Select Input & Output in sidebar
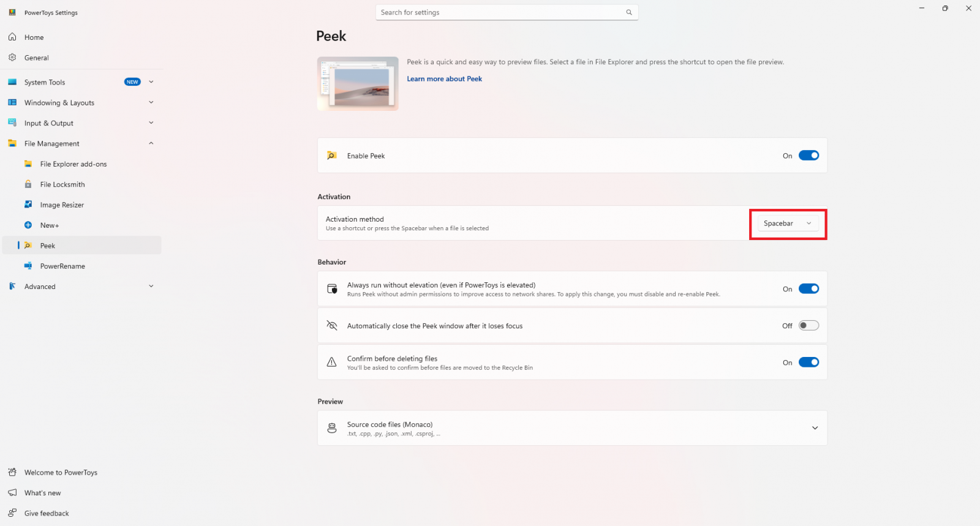 click(x=49, y=123)
